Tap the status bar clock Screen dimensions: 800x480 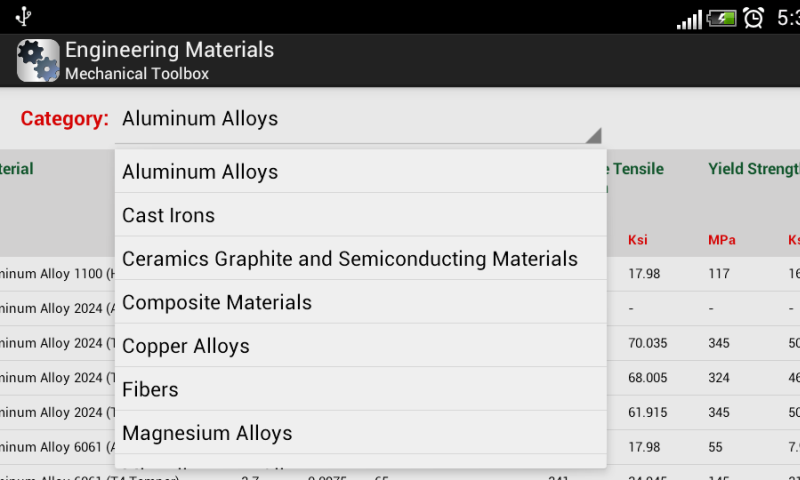(788, 18)
